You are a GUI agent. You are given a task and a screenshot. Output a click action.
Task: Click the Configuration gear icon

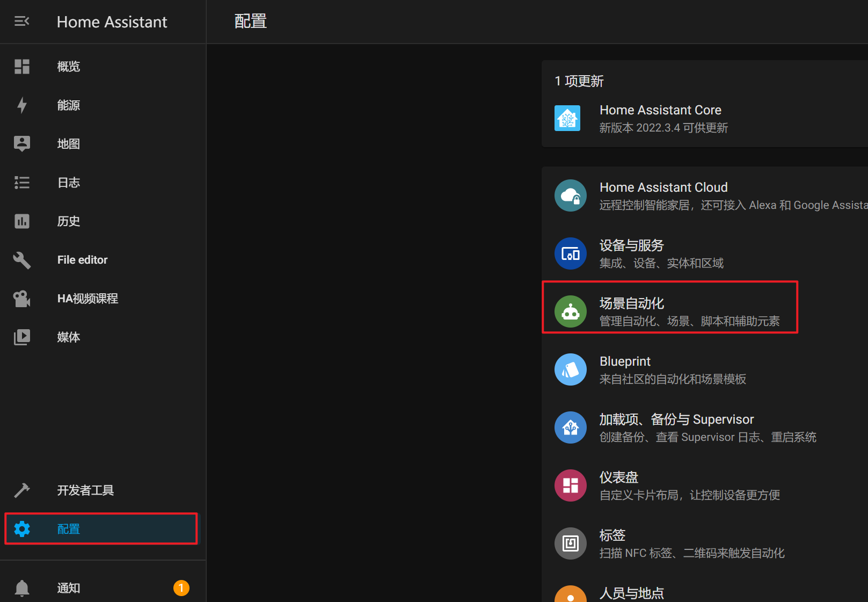click(x=22, y=529)
